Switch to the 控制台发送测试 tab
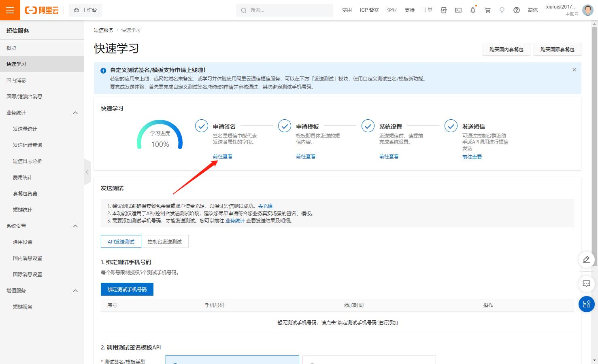The height and width of the screenshot is (364, 598). (x=165, y=241)
